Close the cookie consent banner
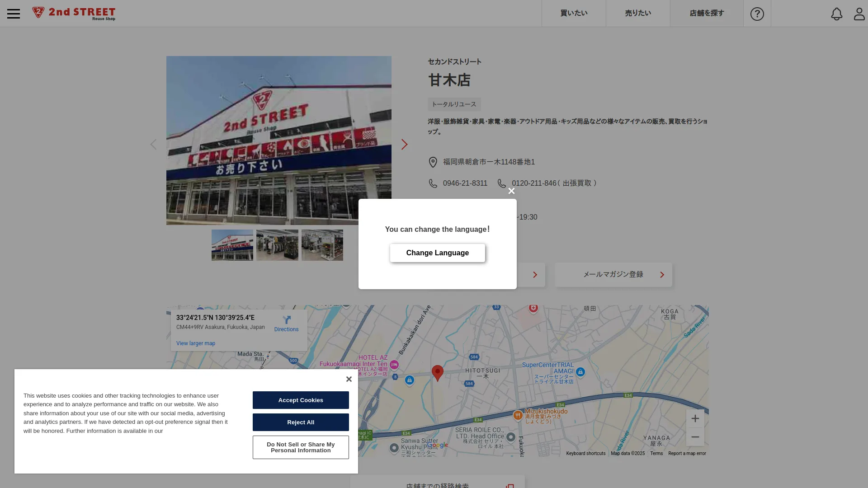The height and width of the screenshot is (488, 868). tap(349, 379)
